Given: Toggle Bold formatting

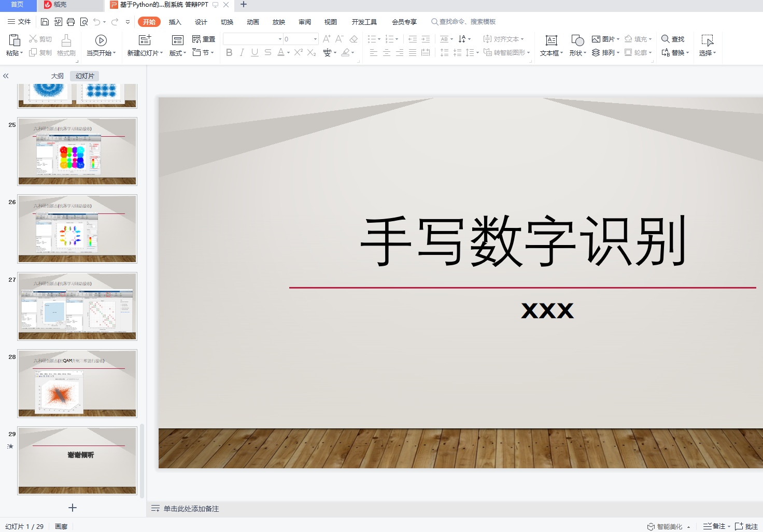Looking at the screenshot, I should tap(229, 52).
